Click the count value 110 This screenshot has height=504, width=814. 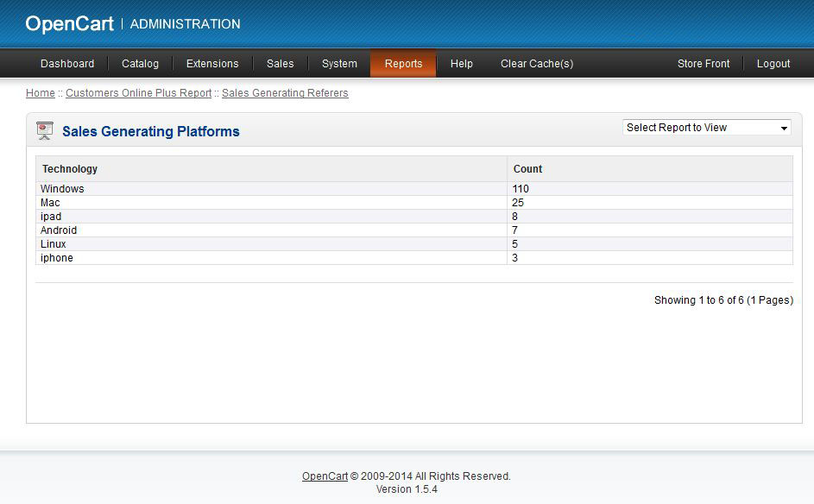coord(521,188)
